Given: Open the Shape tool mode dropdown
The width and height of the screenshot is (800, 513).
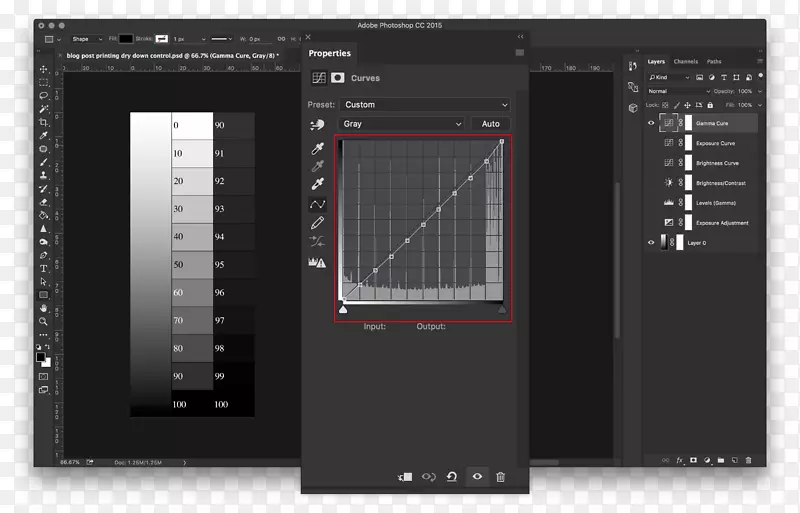Looking at the screenshot, I should coord(86,39).
